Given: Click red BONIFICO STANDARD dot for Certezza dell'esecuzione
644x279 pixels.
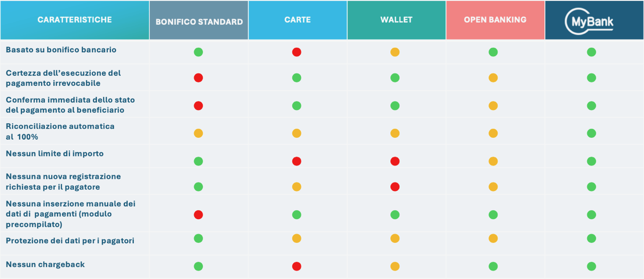Looking at the screenshot, I should tap(198, 78).
